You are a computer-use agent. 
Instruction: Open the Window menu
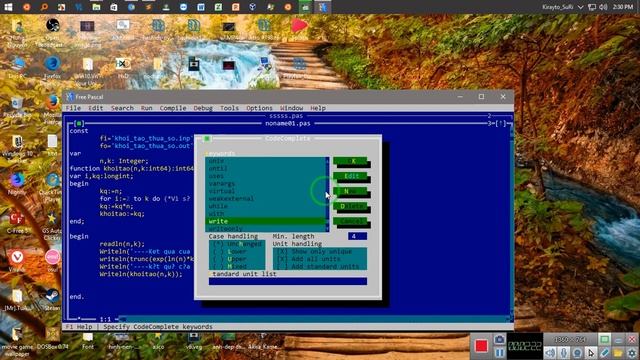(x=291, y=108)
